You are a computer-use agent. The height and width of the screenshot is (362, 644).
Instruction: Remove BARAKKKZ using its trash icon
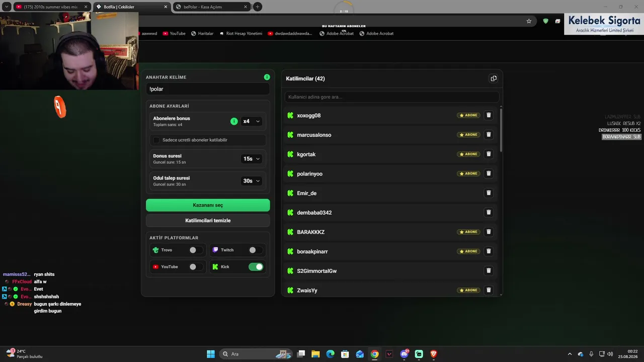(489, 232)
